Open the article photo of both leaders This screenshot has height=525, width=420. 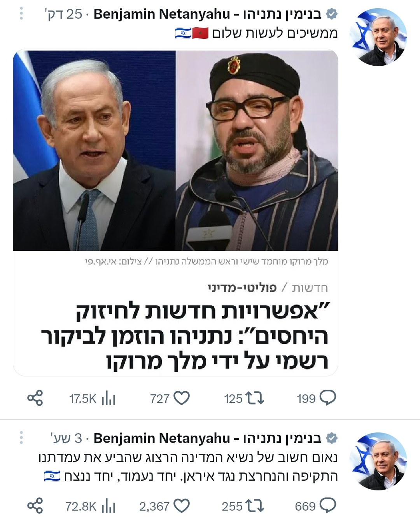pos(175,151)
